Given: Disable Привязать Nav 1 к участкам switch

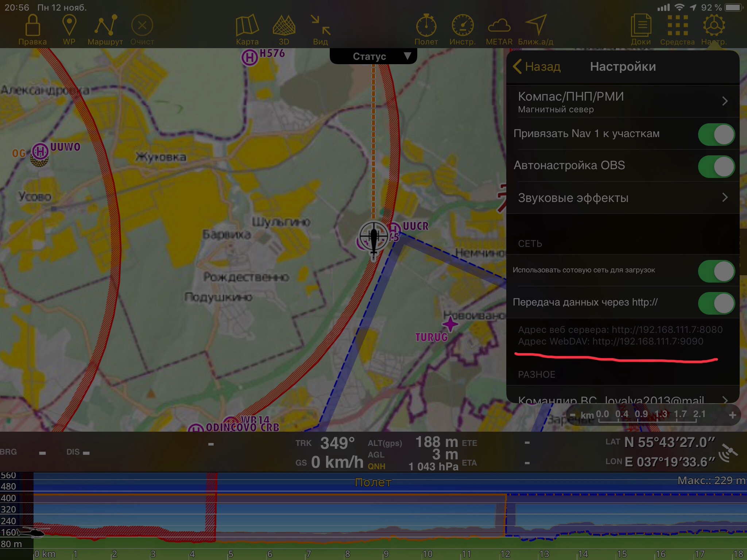Looking at the screenshot, I should 716,135.
